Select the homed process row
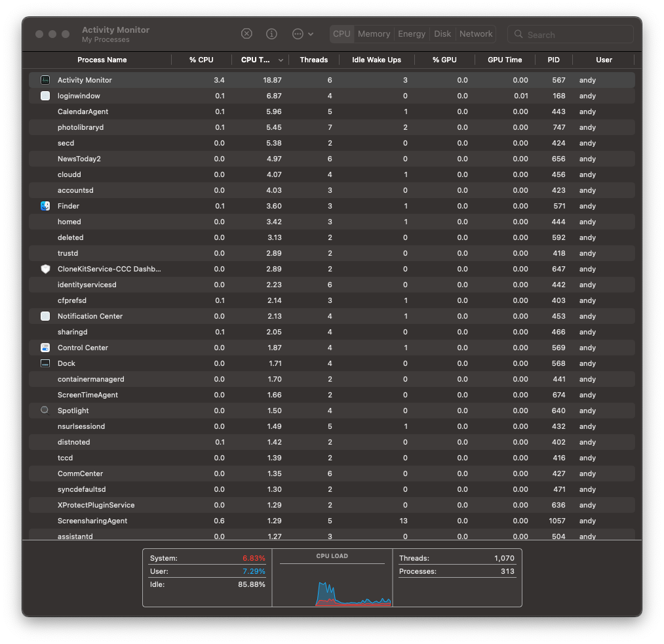 332,222
